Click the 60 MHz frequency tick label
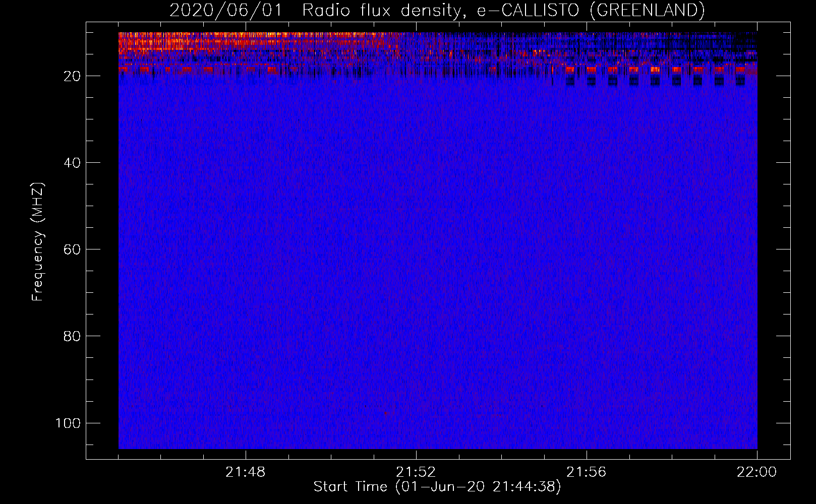 click(72, 249)
